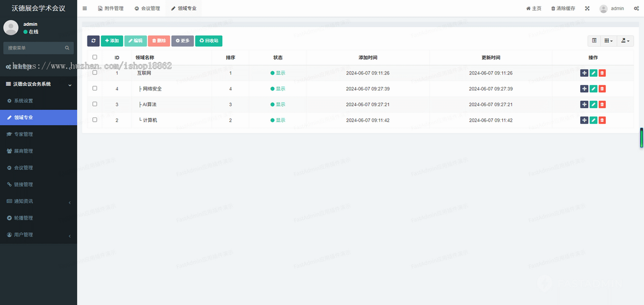644x305 pixels.
Task: Click the settings gears icon at top right
Action: click(635, 9)
